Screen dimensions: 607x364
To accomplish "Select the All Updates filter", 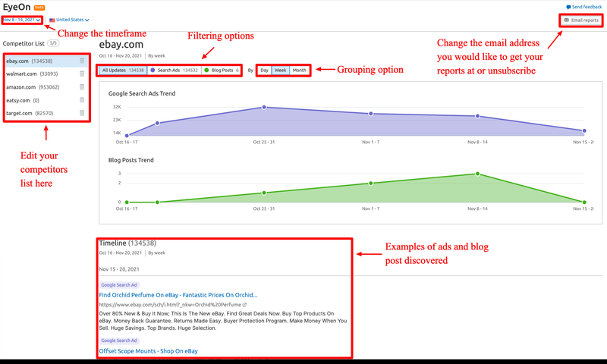I will [x=123, y=70].
